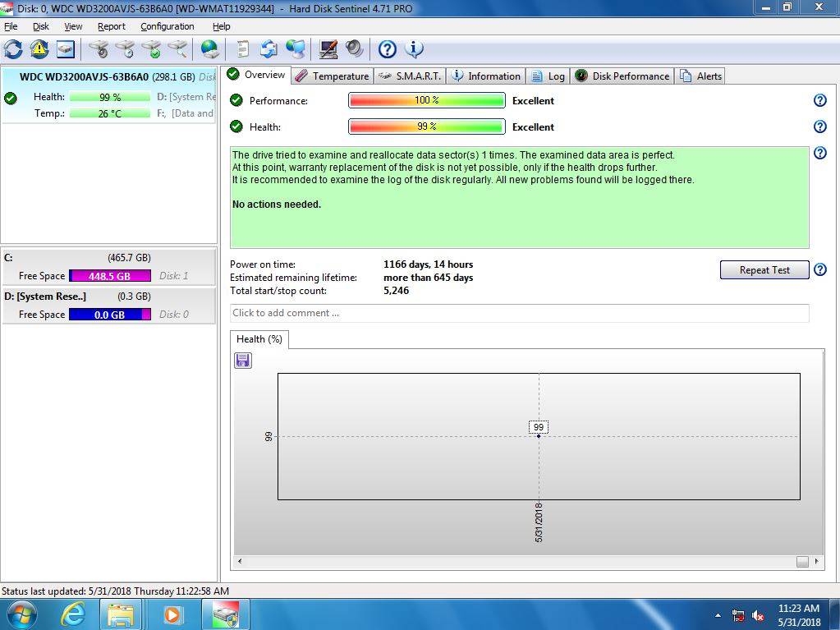Click the speaker toolbar icon
840x630 pixels.
(354, 49)
